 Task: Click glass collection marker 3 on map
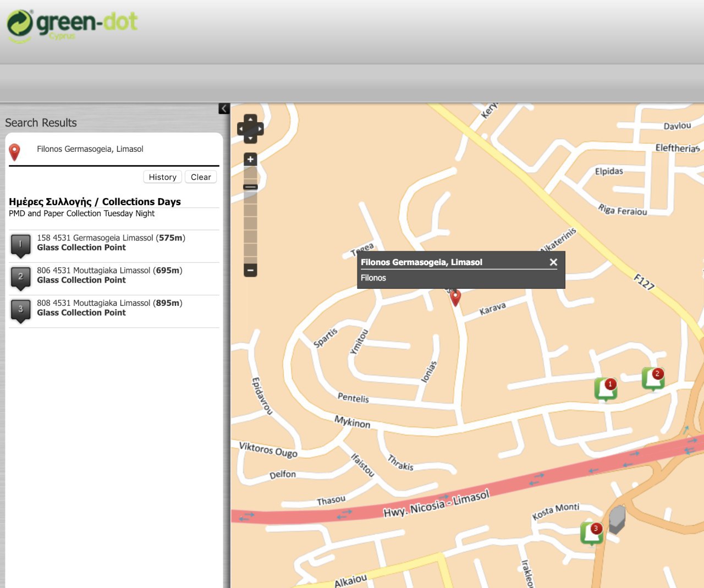point(591,532)
